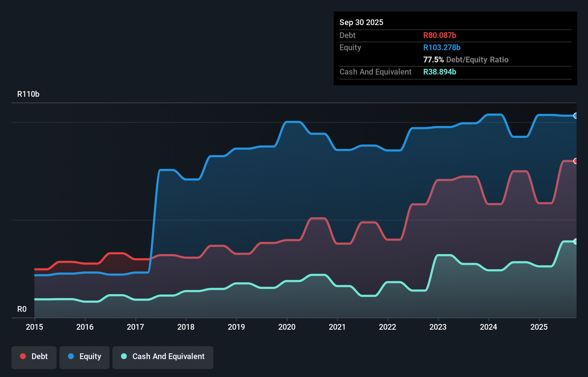588x377 pixels.
Task: Select the teal Cash endpoint marker on chart
Action: [575, 241]
